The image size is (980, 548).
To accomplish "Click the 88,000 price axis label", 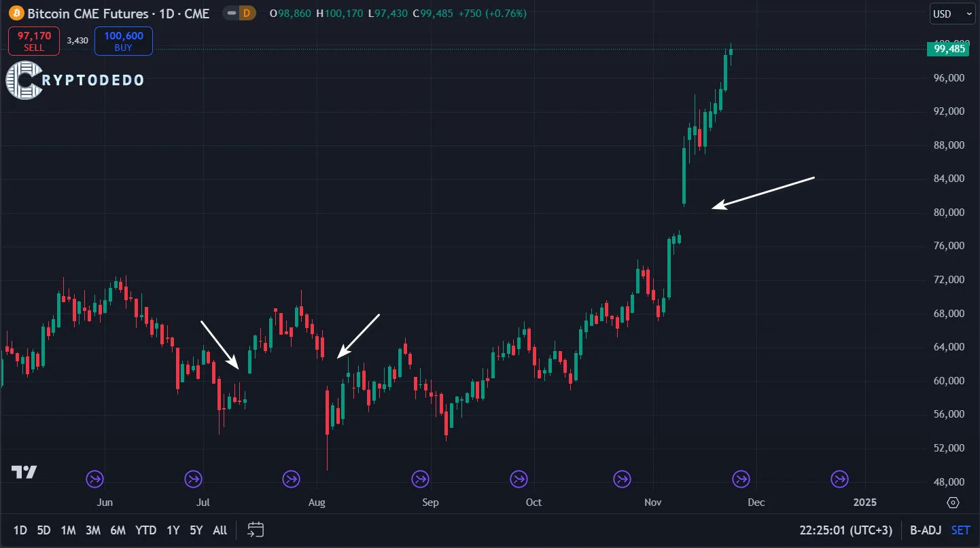I will coord(949,145).
